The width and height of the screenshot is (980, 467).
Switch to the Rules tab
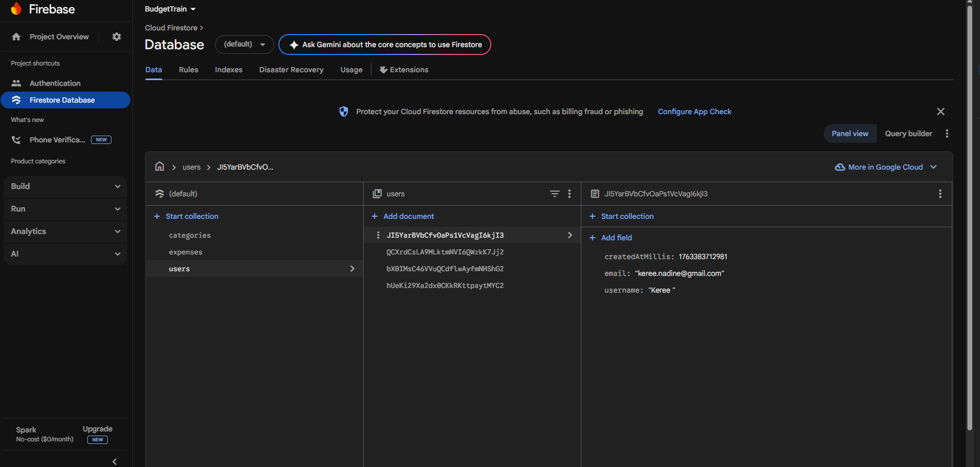[188, 70]
